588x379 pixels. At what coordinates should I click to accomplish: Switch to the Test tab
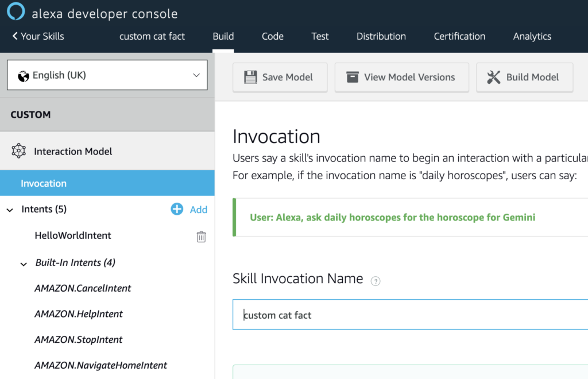[320, 36]
